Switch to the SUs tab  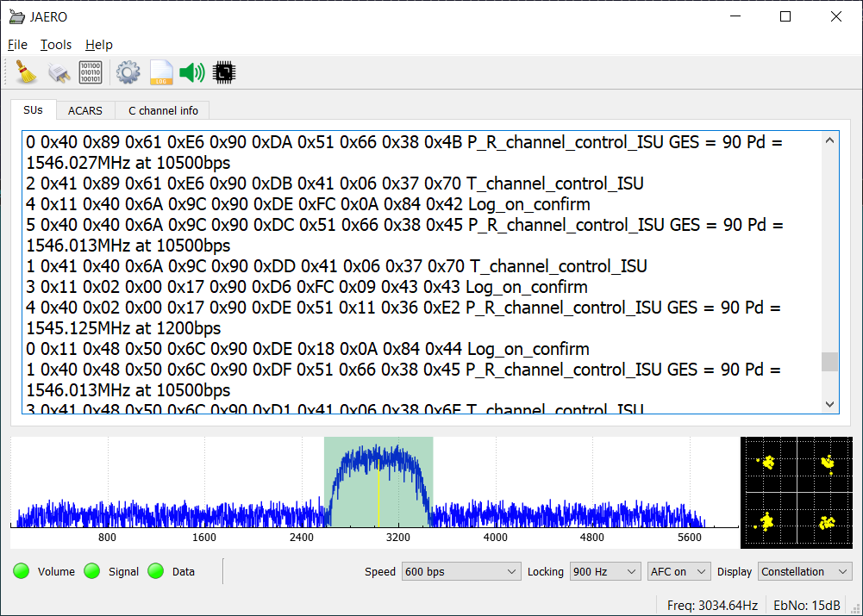[x=33, y=110]
